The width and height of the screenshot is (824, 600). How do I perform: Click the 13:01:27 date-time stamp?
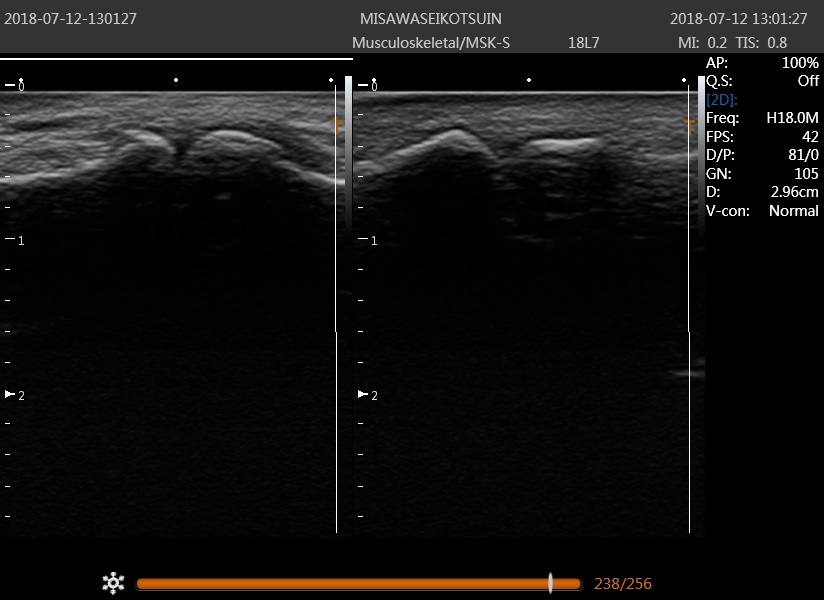point(738,19)
